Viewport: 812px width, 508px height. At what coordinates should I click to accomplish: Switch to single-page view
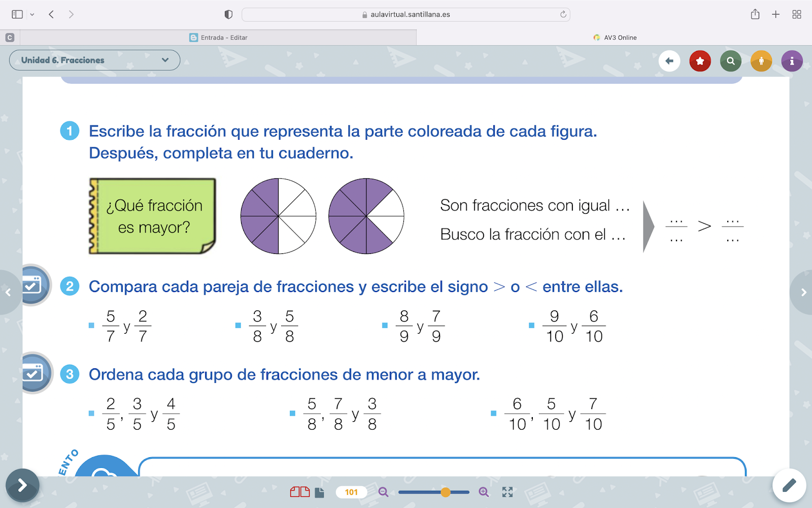tap(319, 492)
